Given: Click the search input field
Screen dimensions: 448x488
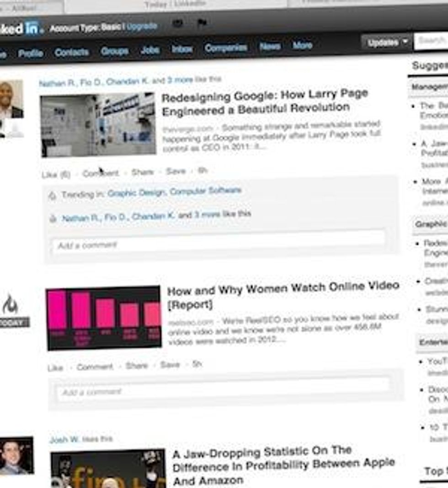Looking at the screenshot, I should tap(431, 41).
